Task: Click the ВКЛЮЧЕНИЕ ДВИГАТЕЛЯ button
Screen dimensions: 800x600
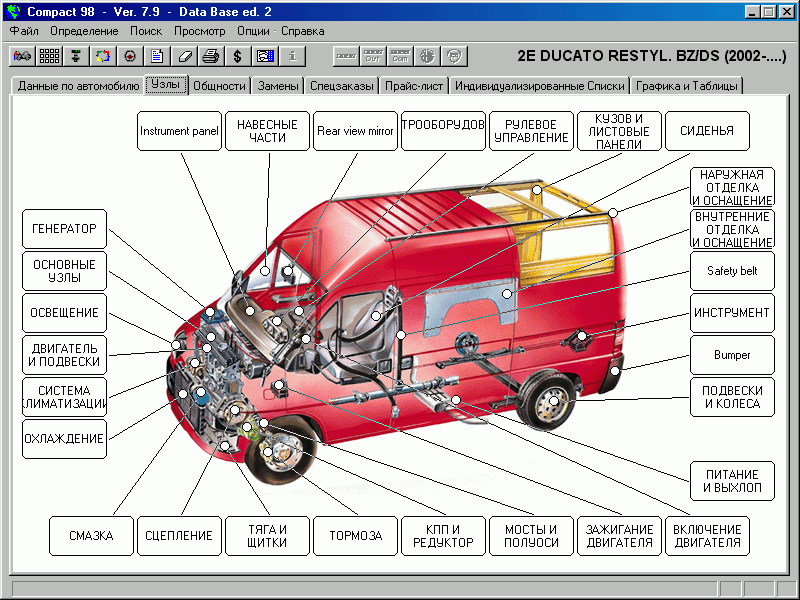Action: tap(707, 536)
